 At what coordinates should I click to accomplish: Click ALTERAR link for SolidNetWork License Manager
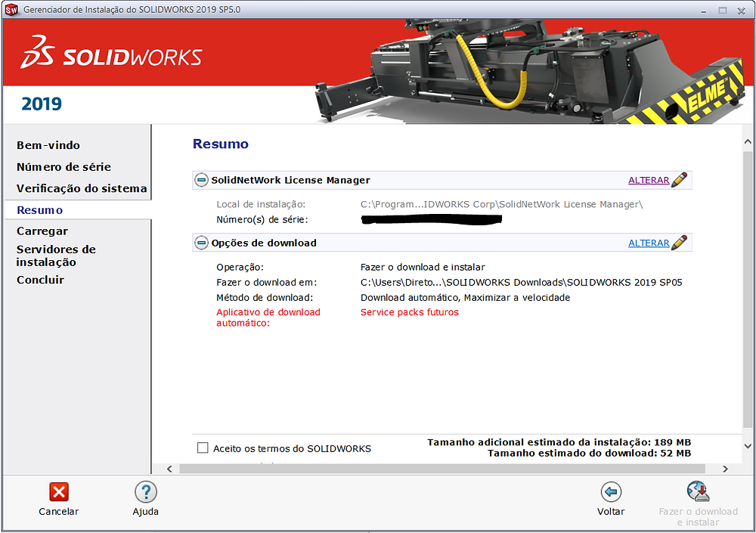(x=649, y=180)
